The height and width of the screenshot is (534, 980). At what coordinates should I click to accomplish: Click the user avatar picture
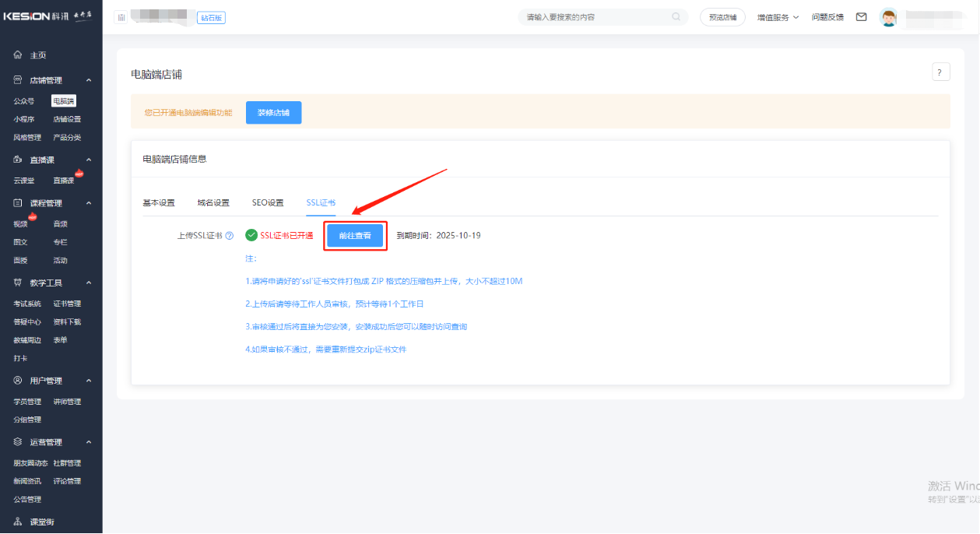pyautogui.click(x=888, y=17)
